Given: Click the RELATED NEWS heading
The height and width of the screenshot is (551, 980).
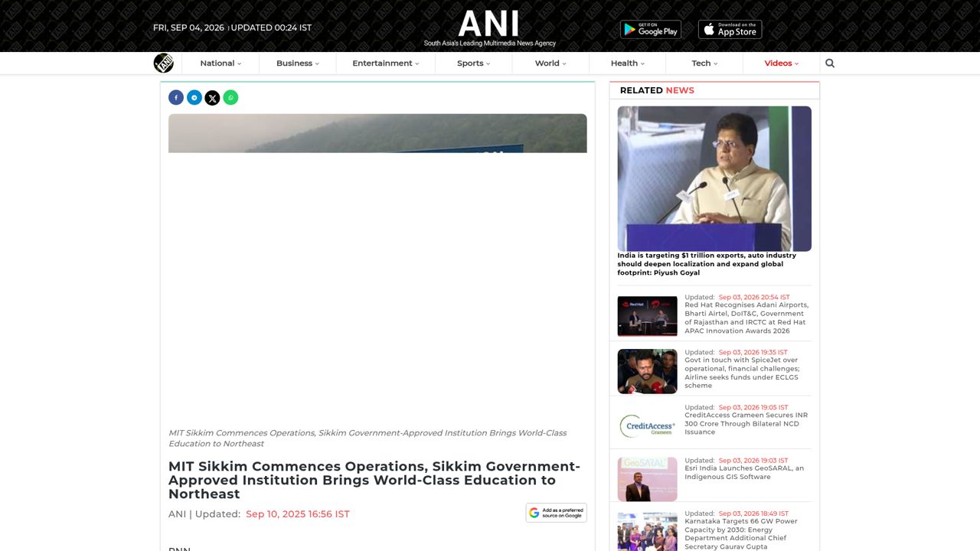Looking at the screenshot, I should pos(657,90).
